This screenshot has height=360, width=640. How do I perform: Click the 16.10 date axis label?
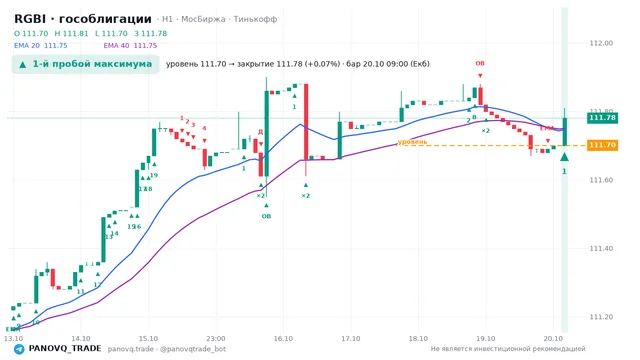click(283, 339)
